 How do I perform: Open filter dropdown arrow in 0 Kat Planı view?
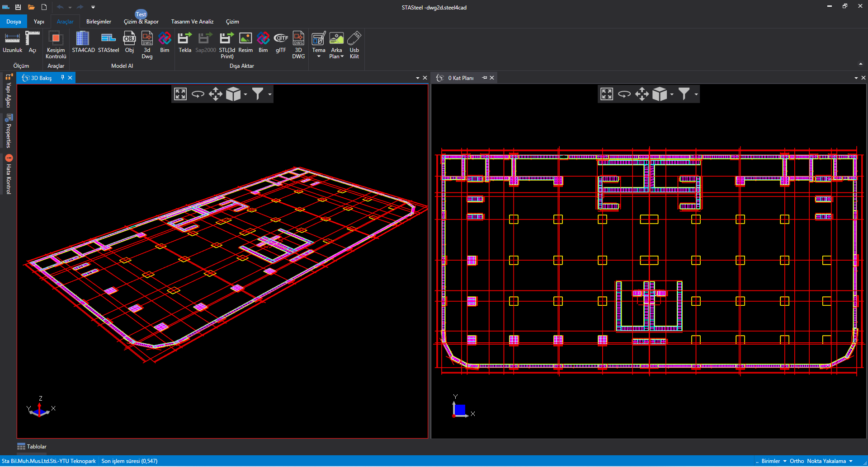pyautogui.click(x=696, y=94)
